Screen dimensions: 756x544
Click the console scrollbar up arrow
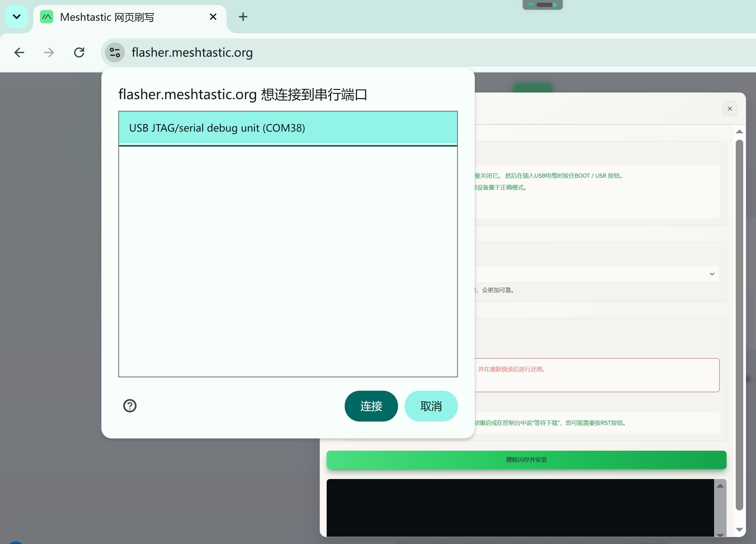click(x=720, y=486)
